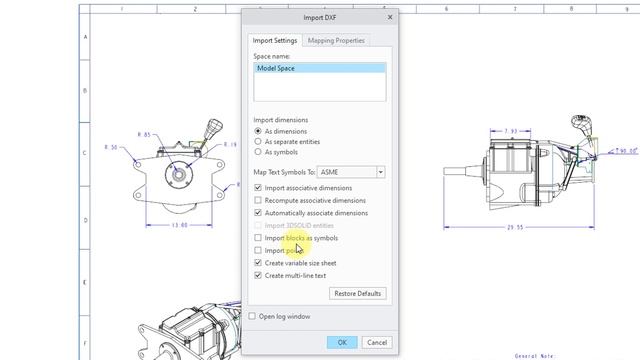
Task: Click the R.50 radius dimension label
Action: click(111, 147)
